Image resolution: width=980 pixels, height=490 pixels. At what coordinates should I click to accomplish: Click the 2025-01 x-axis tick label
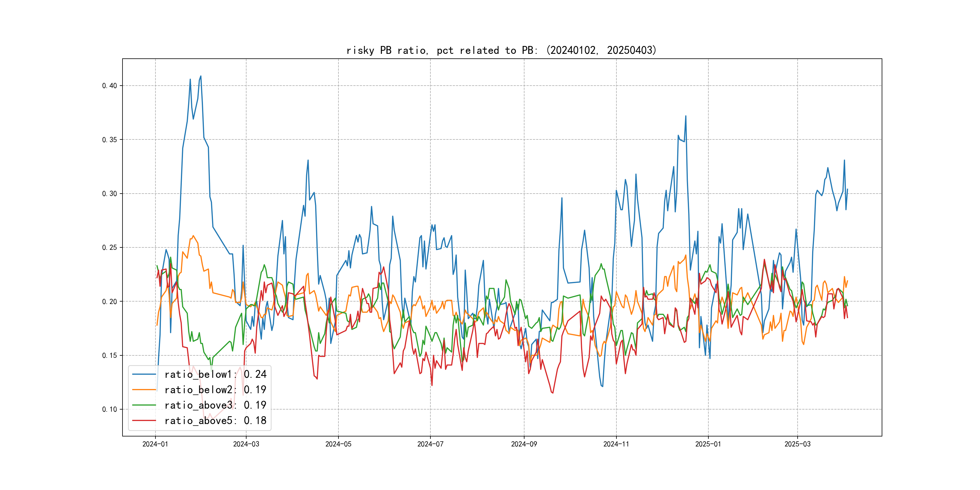pos(708,444)
